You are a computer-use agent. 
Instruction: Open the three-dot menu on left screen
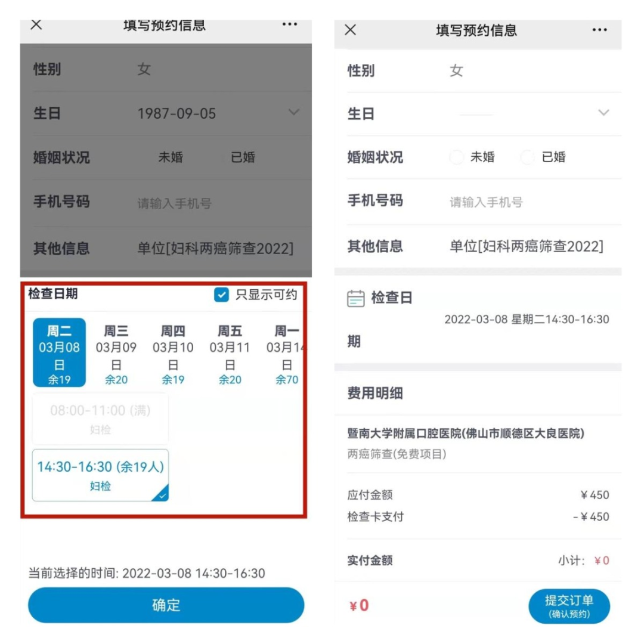pos(290,24)
